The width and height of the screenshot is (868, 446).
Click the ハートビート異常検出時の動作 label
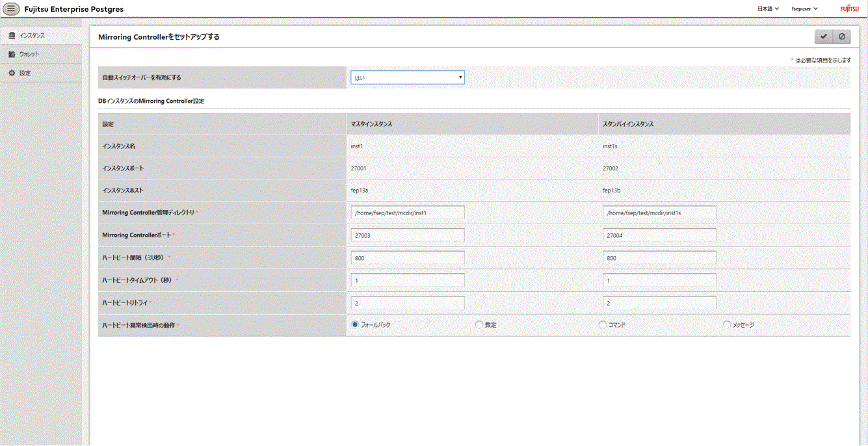138,324
